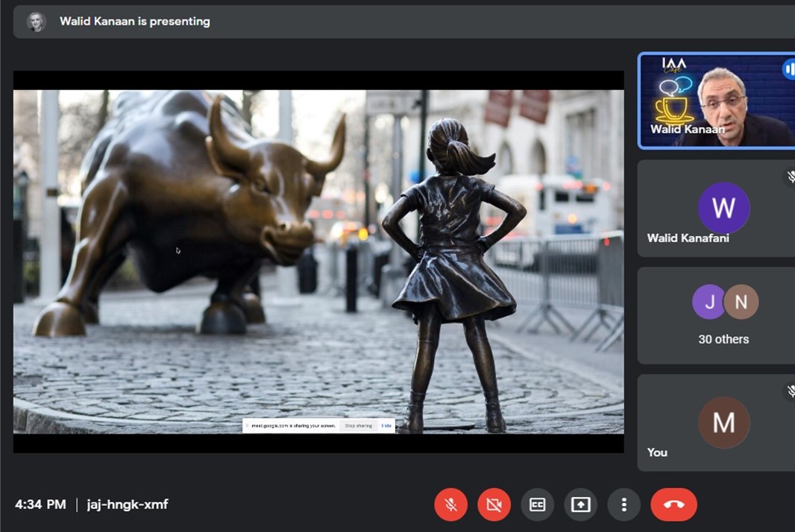This screenshot has height=532, width=795.
Task: Click the muted mic icon on Walid Kanafani's tile
Action: pyautogui.click(x=791, y=176)
